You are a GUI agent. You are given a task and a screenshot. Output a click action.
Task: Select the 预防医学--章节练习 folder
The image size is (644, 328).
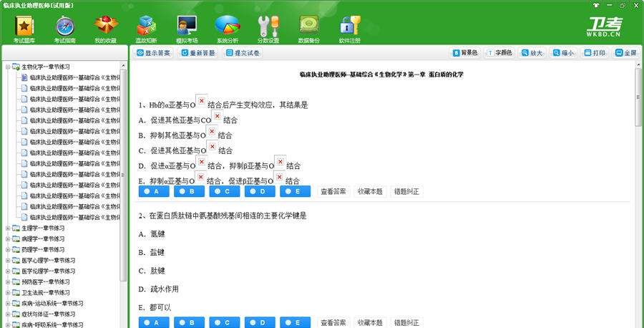click(46, 282)
